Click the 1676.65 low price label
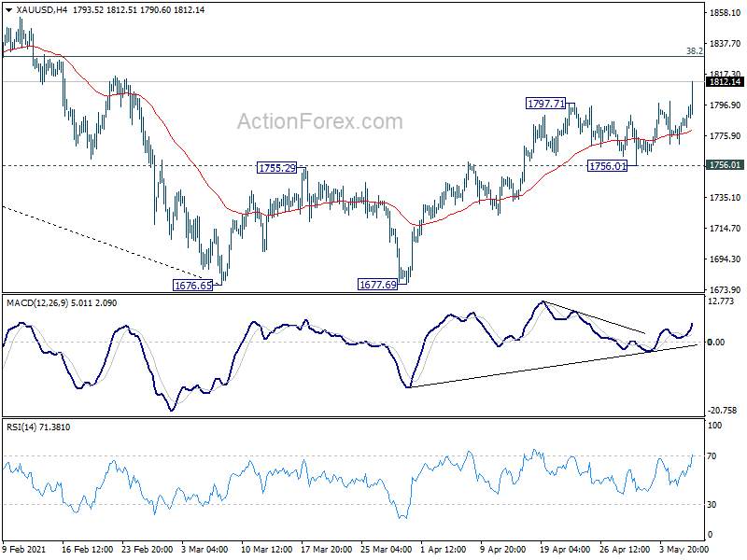747x560 pixels. click(192, 286)
